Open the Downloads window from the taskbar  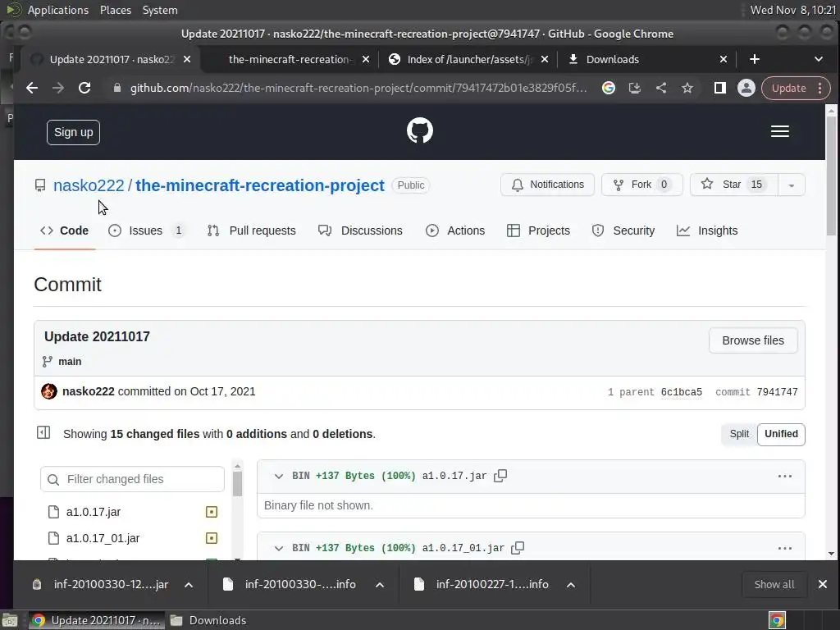click(208, 620)
